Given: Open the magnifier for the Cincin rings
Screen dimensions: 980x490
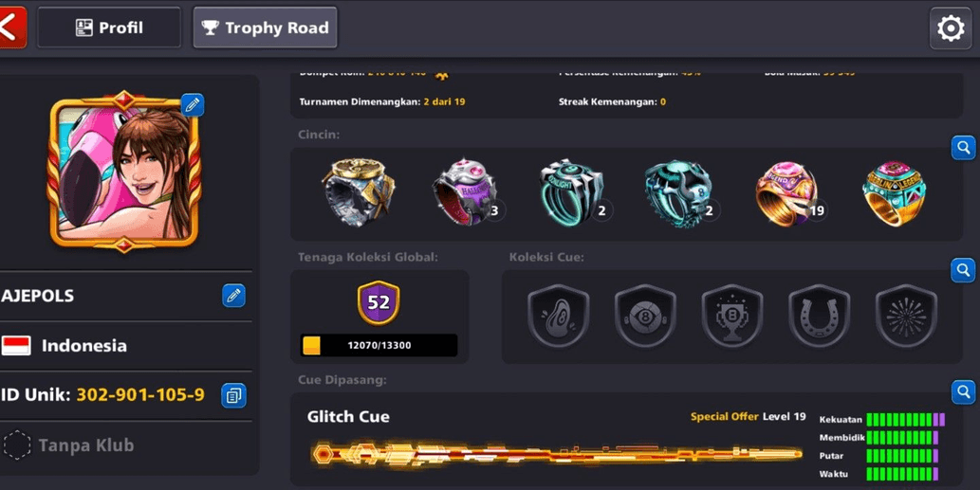Looking at the screenshot, I should [x=963, y=148].
